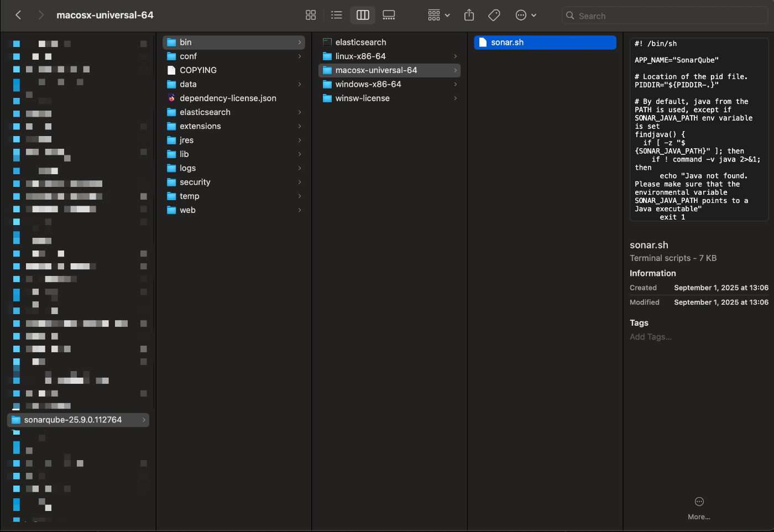
Task: Click the jres folder icon
Action: 171,140
